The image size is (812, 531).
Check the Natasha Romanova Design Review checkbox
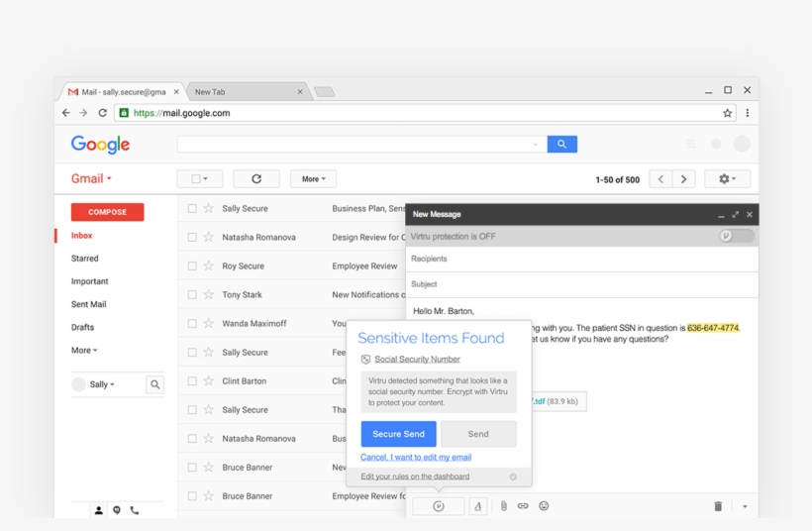click(192, 237)
